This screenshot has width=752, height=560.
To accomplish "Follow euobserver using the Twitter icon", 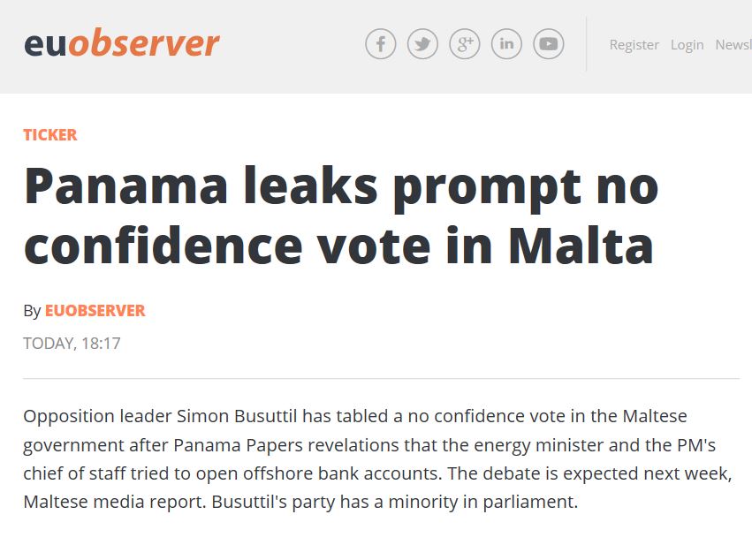I will coord(422,43).
